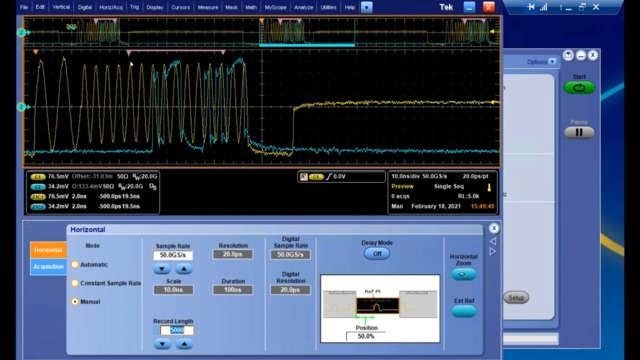Open the Utilities menu

(x=329, y=7)
